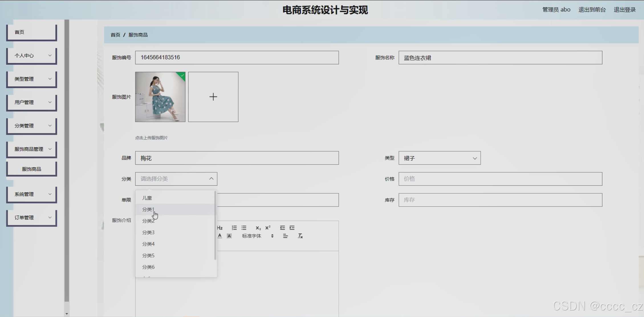Apply the H2 heading format
This screenshot has height=317, width=644.
coord(220,228)
